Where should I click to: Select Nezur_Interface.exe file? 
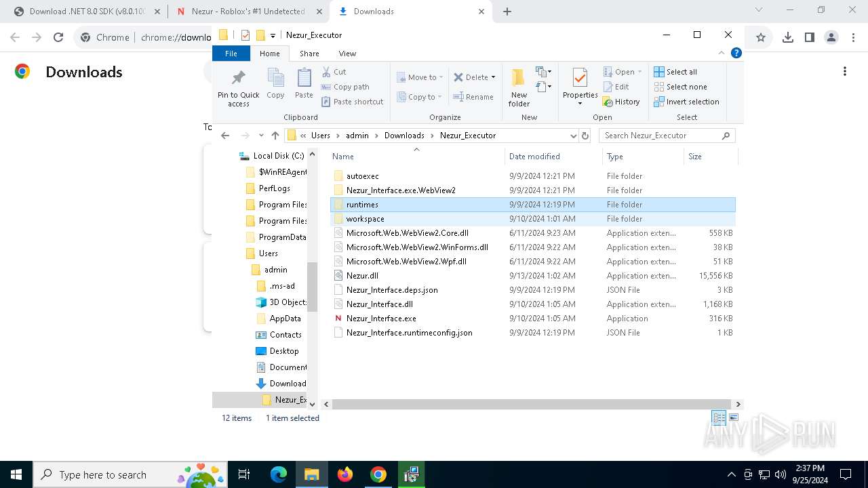point(381,319)
